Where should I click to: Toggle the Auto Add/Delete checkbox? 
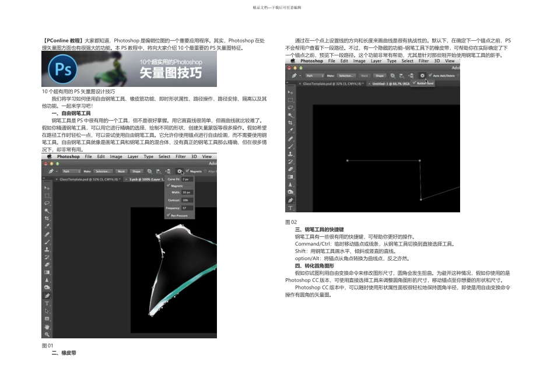[x=430, y=75]
